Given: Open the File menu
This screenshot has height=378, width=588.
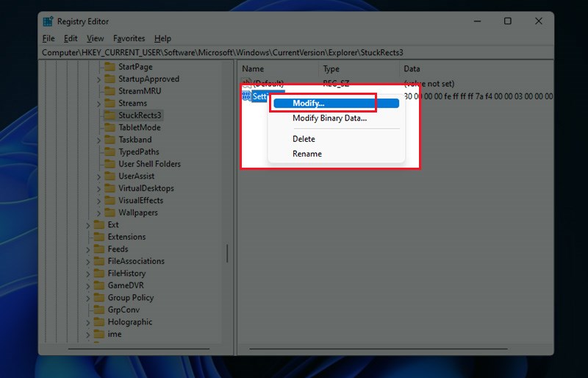Looking at the screenshot, I should (49, 38).
